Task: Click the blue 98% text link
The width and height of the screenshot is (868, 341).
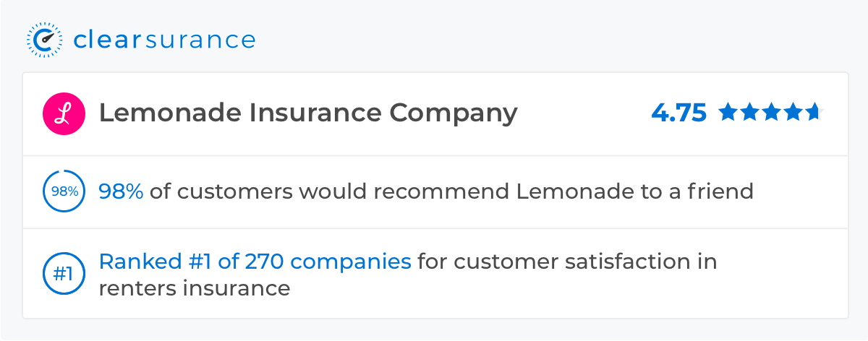Action: pyautogui.click(x=121, y=191)
